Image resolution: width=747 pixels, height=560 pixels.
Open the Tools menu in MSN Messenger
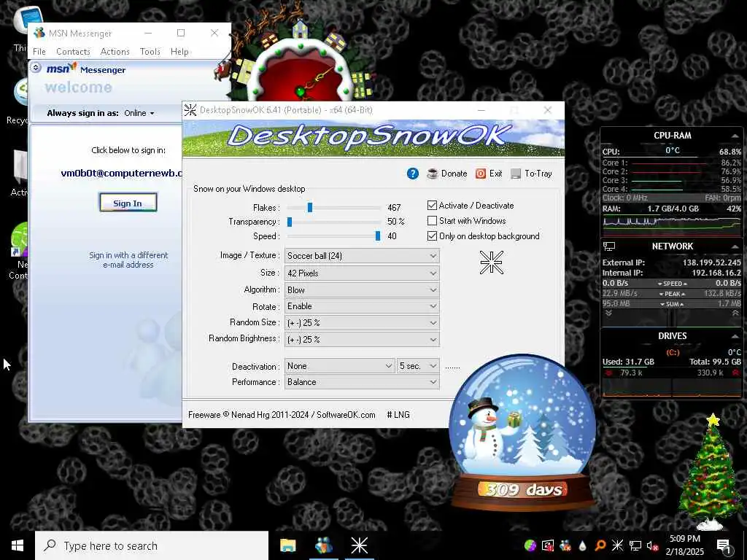(x=150, y=52)
